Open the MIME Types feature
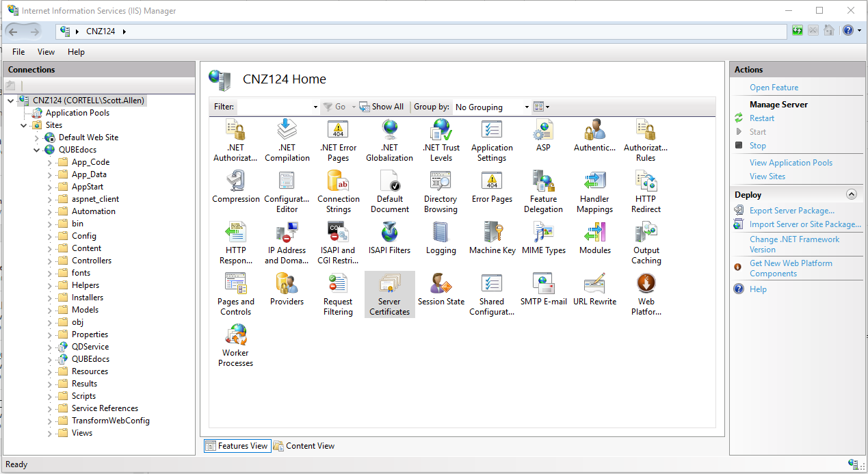 click(x=543, y=237)
